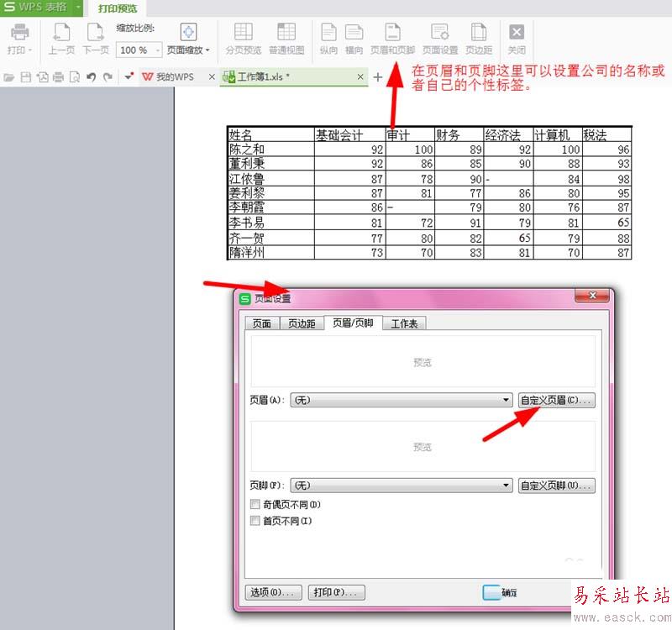
Task: Close the 工作簿1.xls tab
Action: pos(360,76)
